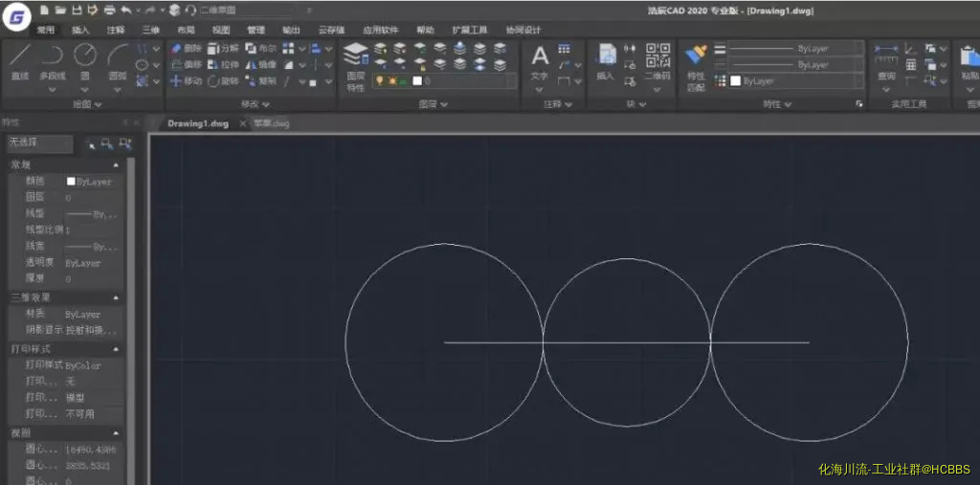Click the QR code (二维码) tool
Viewport: 980px width, 485px height.
tap(657, 62)
